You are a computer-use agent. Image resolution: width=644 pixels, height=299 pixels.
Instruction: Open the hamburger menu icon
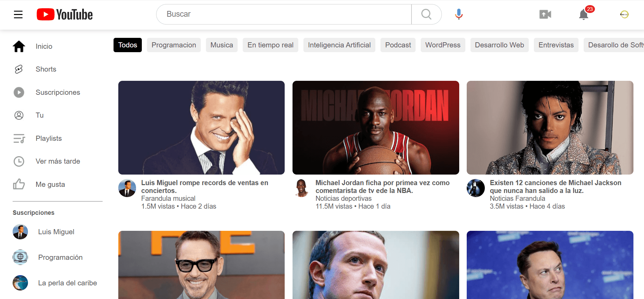18,14
